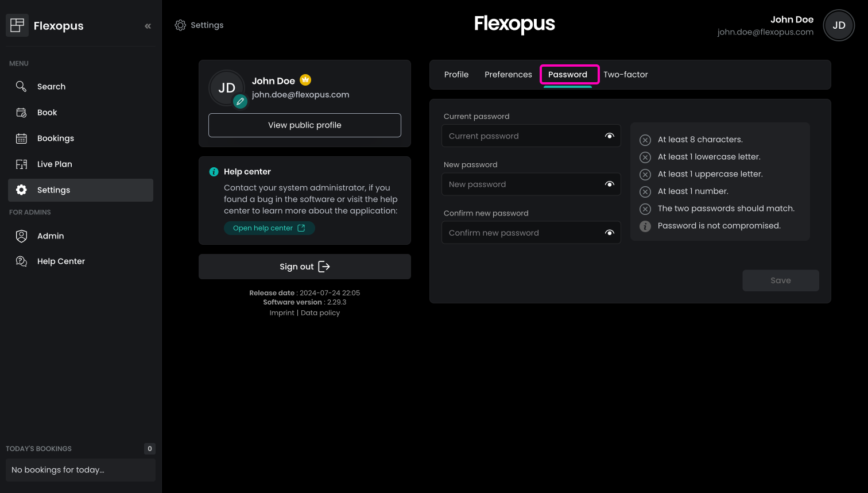Click the View public profile button

[304, 125]
